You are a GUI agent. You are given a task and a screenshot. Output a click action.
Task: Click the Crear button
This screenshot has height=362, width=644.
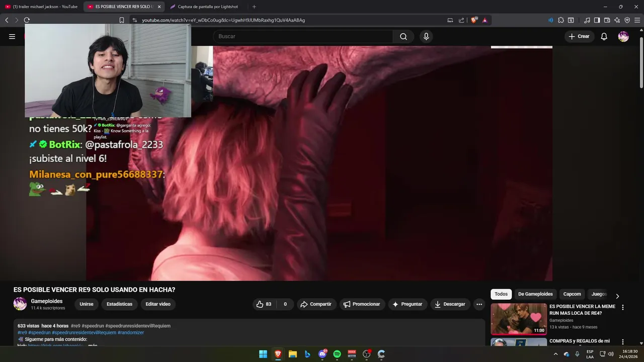(x=579, y=36)
